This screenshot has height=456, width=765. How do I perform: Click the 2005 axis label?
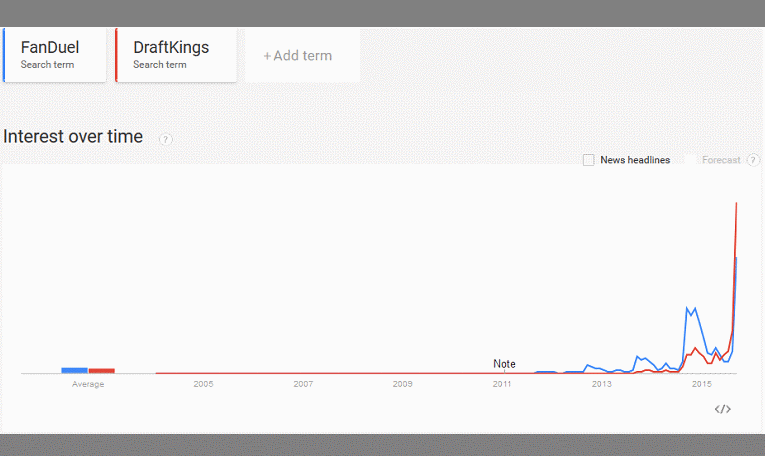pos(203,384)
